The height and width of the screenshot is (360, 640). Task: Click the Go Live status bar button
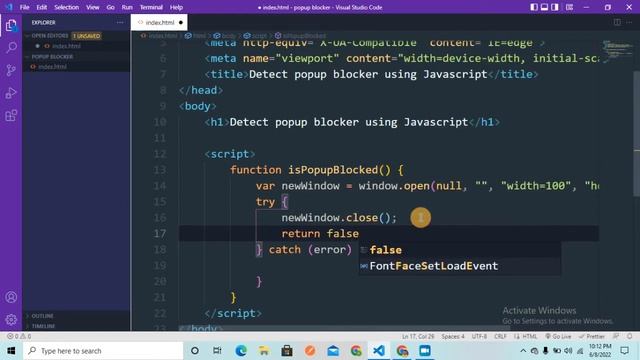pos(558,336)
